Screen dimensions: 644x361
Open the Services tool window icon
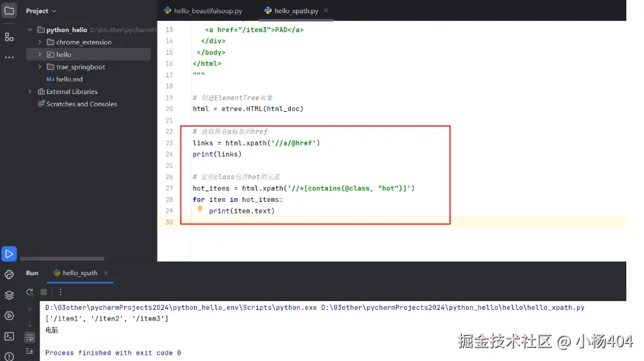[x=9, y=316]
